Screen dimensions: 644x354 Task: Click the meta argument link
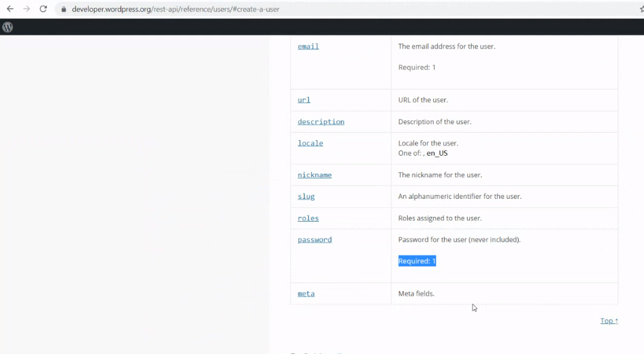[306, 294]
